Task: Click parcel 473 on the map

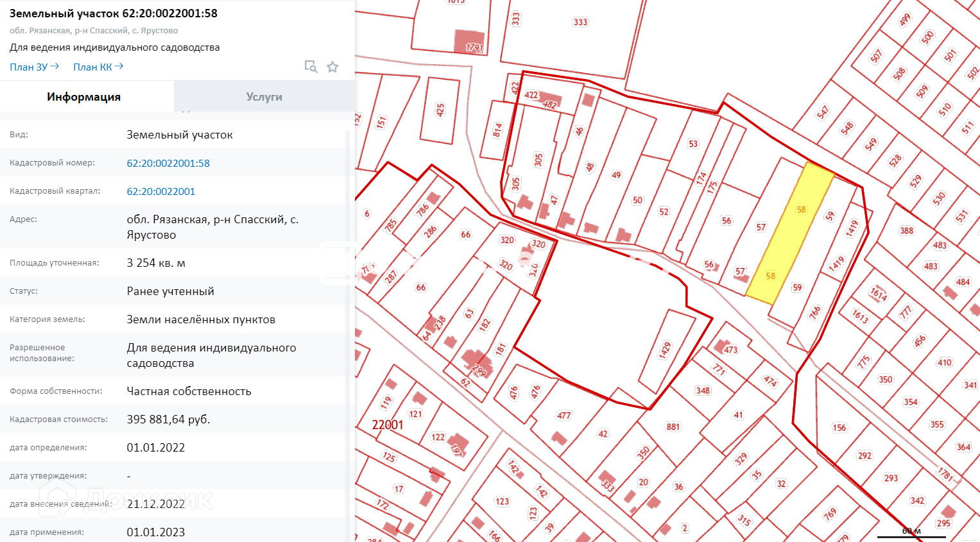Action: [x=731, y=350]
